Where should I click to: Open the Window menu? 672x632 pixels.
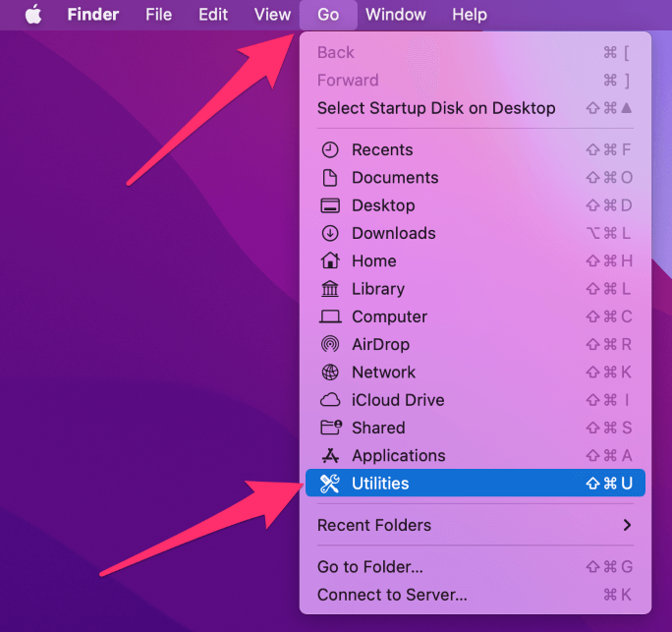[396, 15]
